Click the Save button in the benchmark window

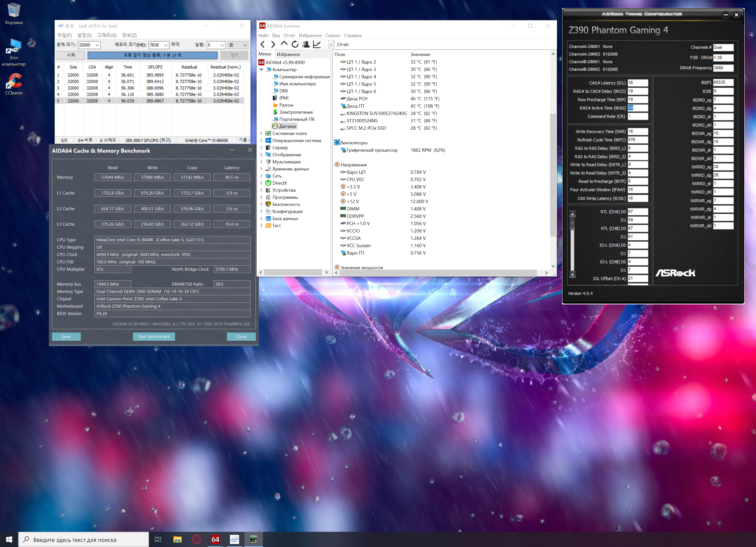tap(66, 336)
